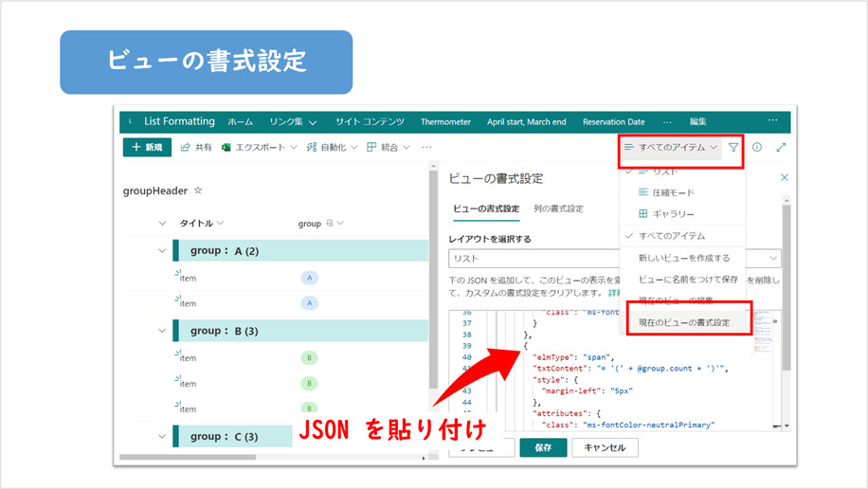Click the formatting panel vertical scrollbar
The width and height of the screenshot is (868, 489).
pyautogui.click(x=787, y=287)
